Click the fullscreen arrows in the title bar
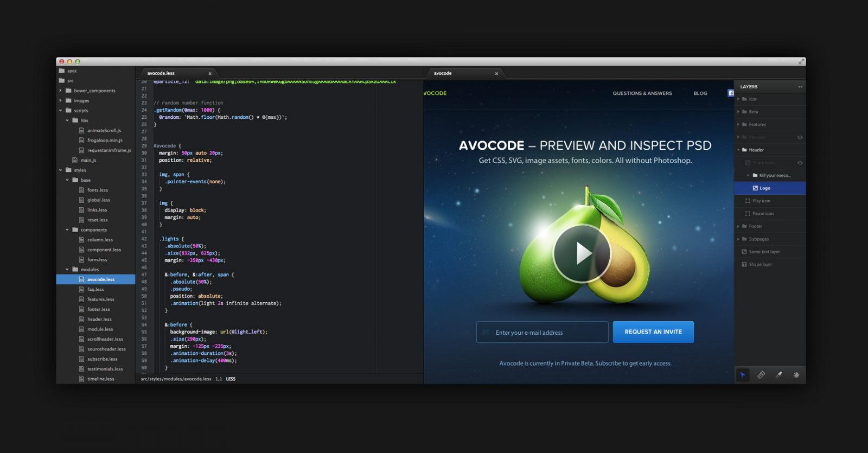Viewport: 868px width, 453px height. pos(801,62)
